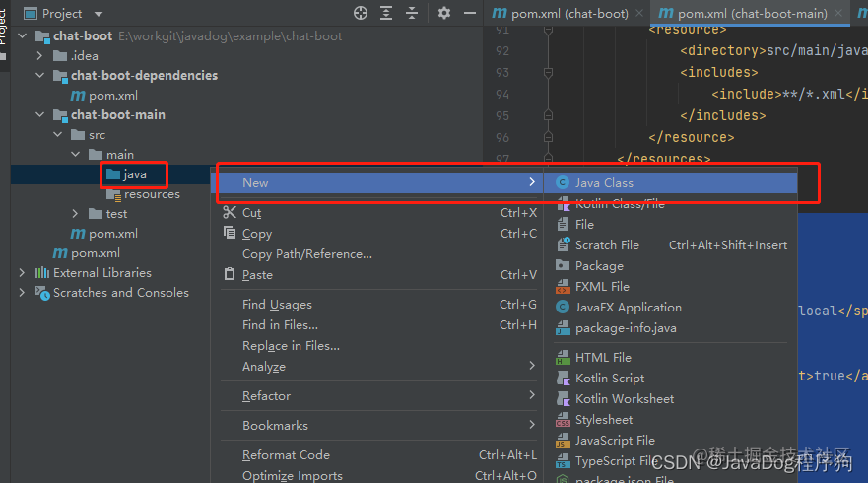The image size is (868, 483).
Task: Collapse the src folder
Action: tap(57, 135)
